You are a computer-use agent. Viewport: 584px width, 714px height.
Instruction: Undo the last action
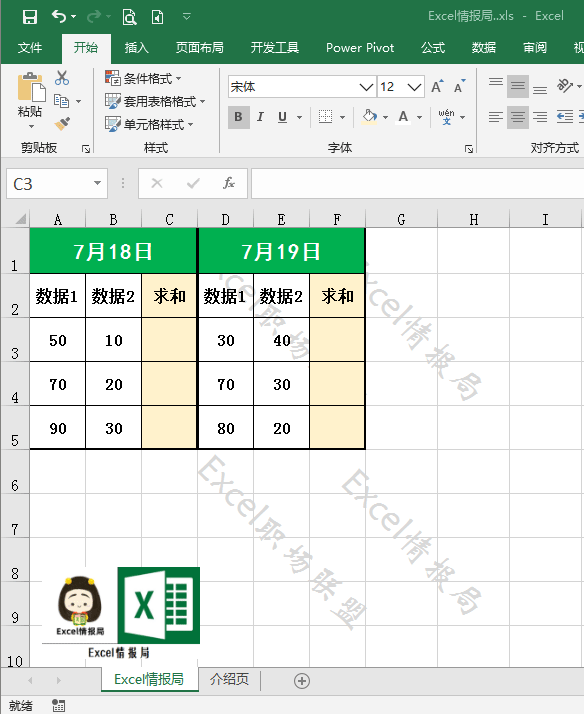click(59, 16)
